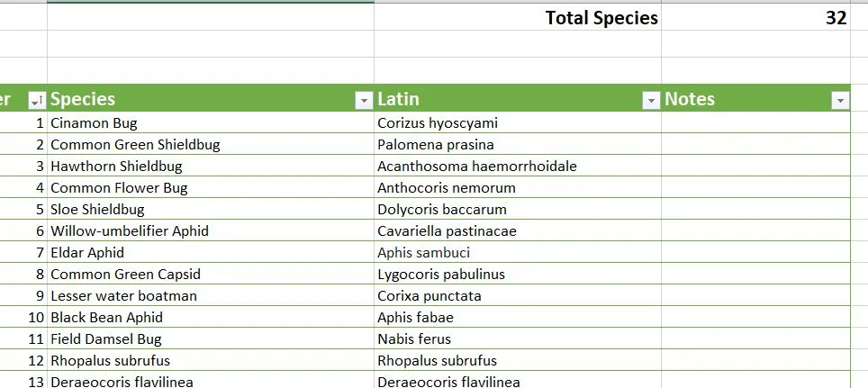Select the Total Species value cell showing 32
The width and height of the screenshot is (868, 388).
click(755, 17)
